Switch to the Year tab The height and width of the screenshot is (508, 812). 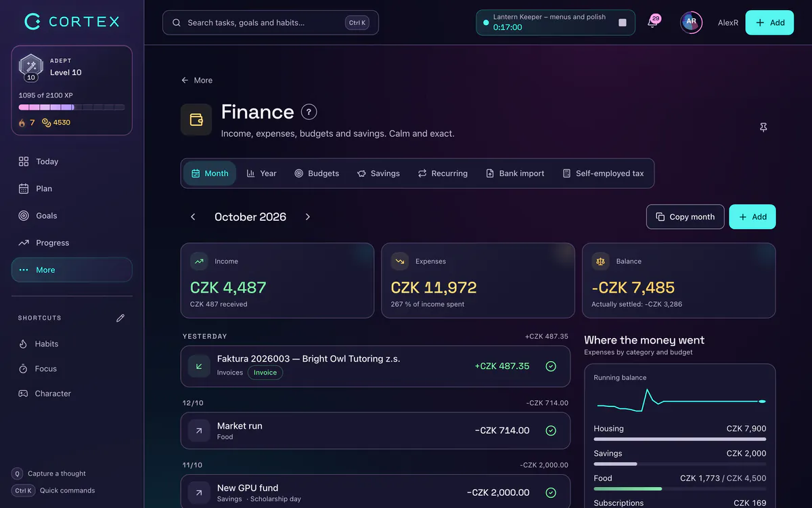click(x=261, y=173)
